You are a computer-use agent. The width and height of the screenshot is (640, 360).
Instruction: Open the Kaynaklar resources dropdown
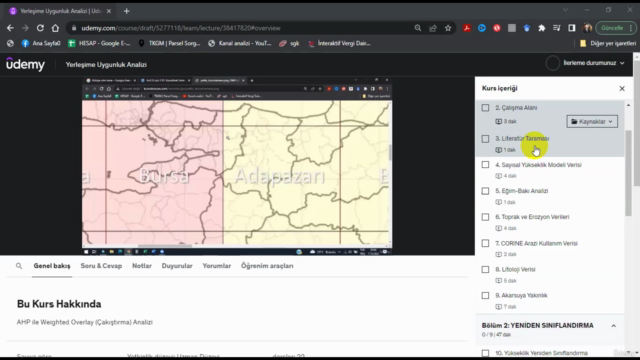pos(592,122)
